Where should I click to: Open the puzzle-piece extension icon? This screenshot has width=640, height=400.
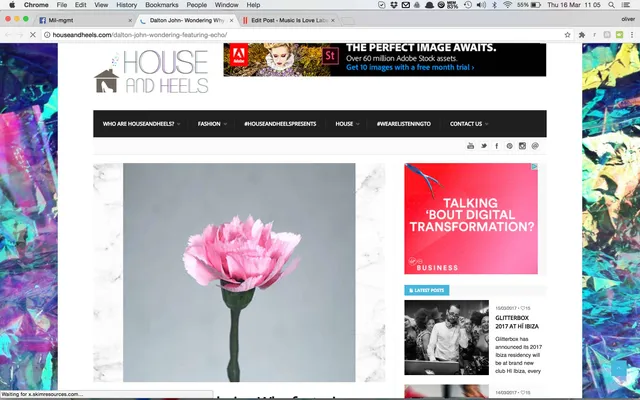coord(582,35)
